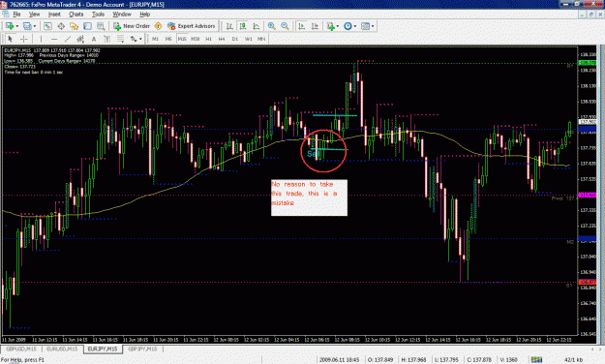
Task: Toggle the Terminal panel icon
Action: pyautogui.click(x=87, y=26)
